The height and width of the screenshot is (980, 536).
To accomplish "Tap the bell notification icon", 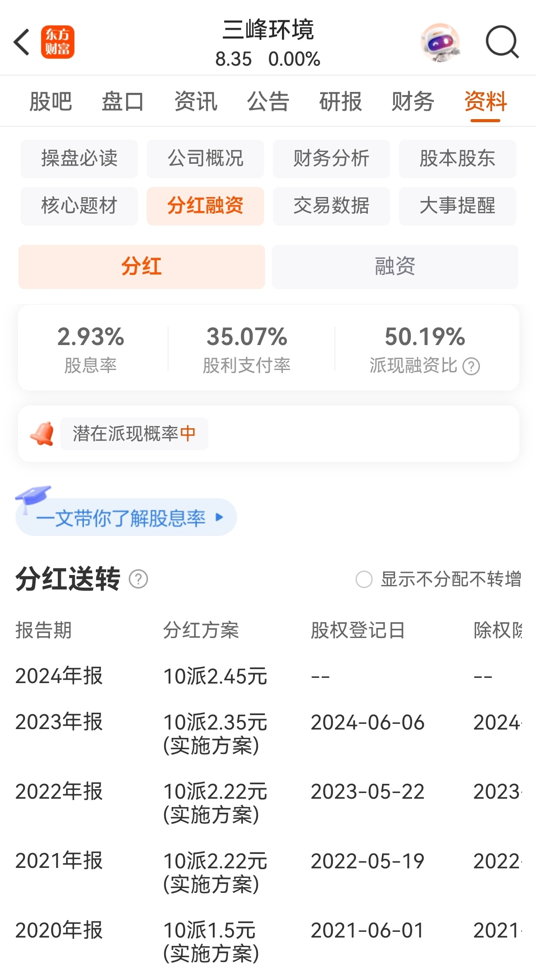I will [x=42, y=434].
